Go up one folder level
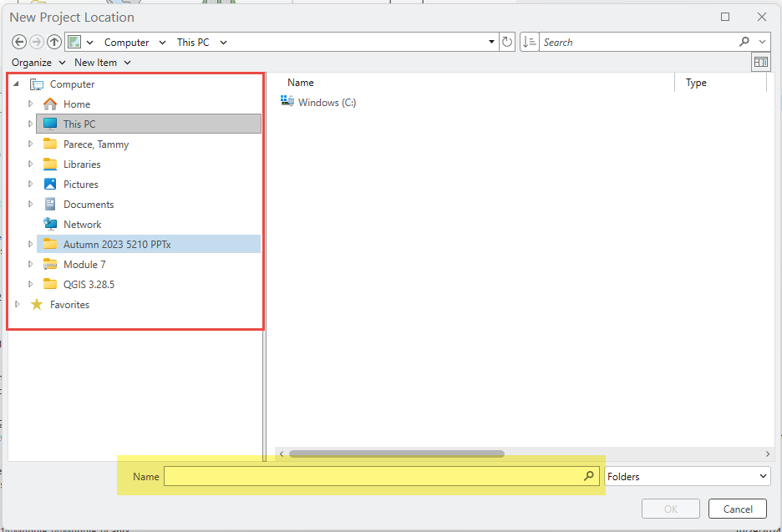Image resolution: width=782 pixels, height=532 pixels. tap(54, 41)
